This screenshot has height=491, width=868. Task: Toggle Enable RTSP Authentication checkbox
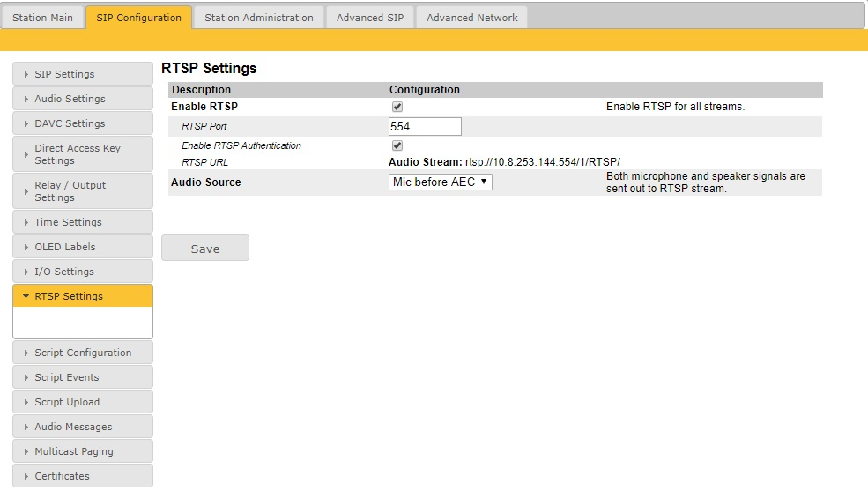click(397, 145)
